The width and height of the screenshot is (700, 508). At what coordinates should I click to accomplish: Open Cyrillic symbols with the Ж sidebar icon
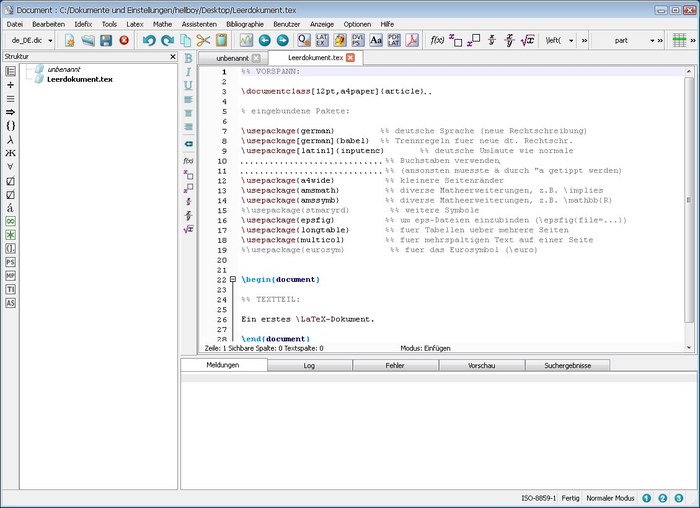[10, 153]
